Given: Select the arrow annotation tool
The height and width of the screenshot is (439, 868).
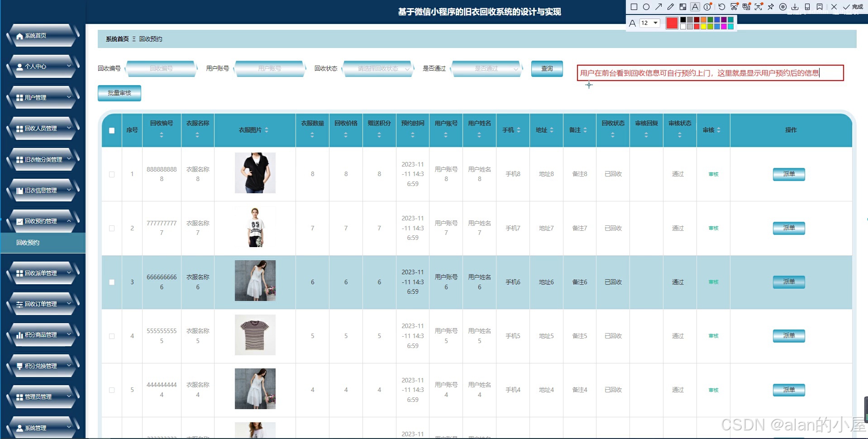Looking at the screenshot, I should (658, 7).
